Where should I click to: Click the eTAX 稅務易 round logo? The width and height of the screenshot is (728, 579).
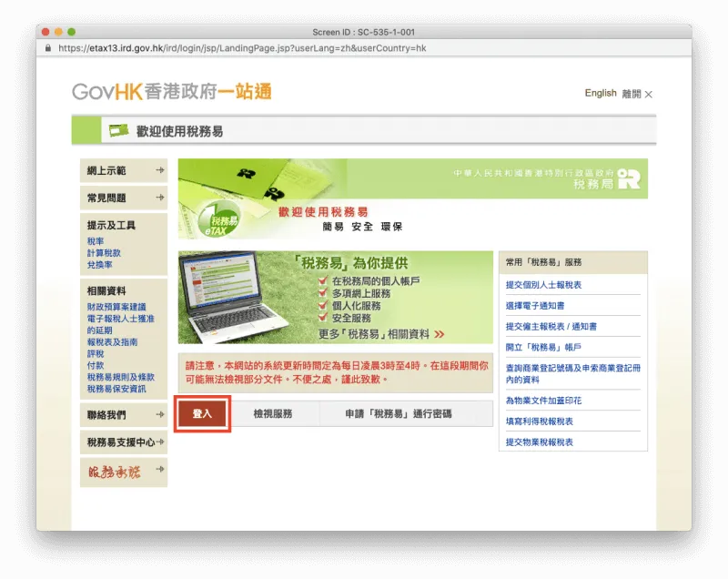point(218,220)
